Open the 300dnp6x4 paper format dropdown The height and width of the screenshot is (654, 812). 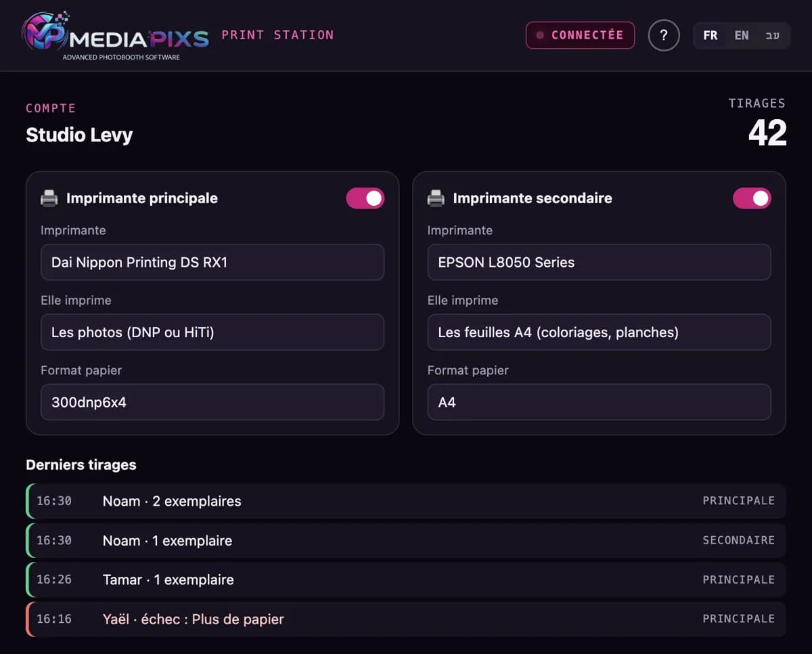click(x=212, y=402)
